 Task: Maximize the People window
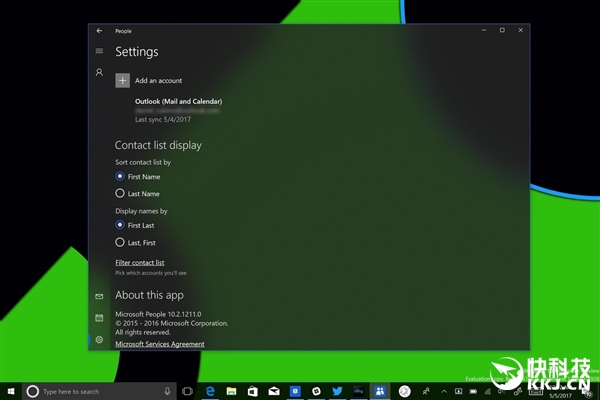[x=502, y=30]
